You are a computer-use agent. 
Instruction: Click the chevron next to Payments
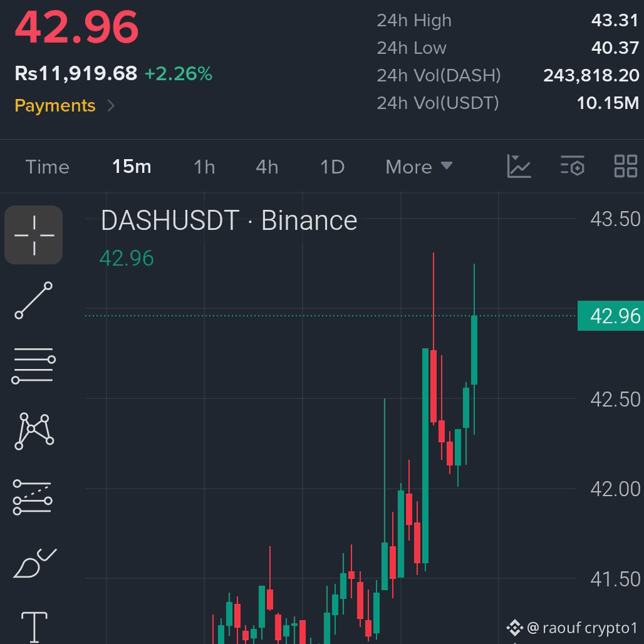pyautogui.click(x=110, y=106)
